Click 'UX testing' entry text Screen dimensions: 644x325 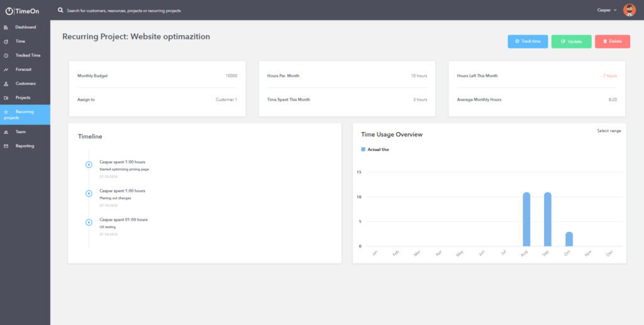(x=108, y=227)
